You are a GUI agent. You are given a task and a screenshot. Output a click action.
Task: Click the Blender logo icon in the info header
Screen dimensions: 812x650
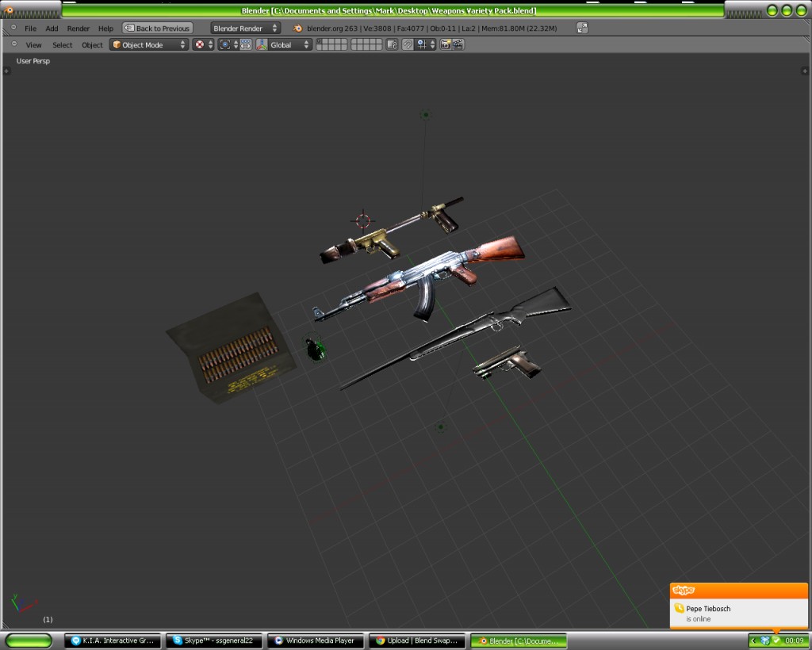[296, 28]
